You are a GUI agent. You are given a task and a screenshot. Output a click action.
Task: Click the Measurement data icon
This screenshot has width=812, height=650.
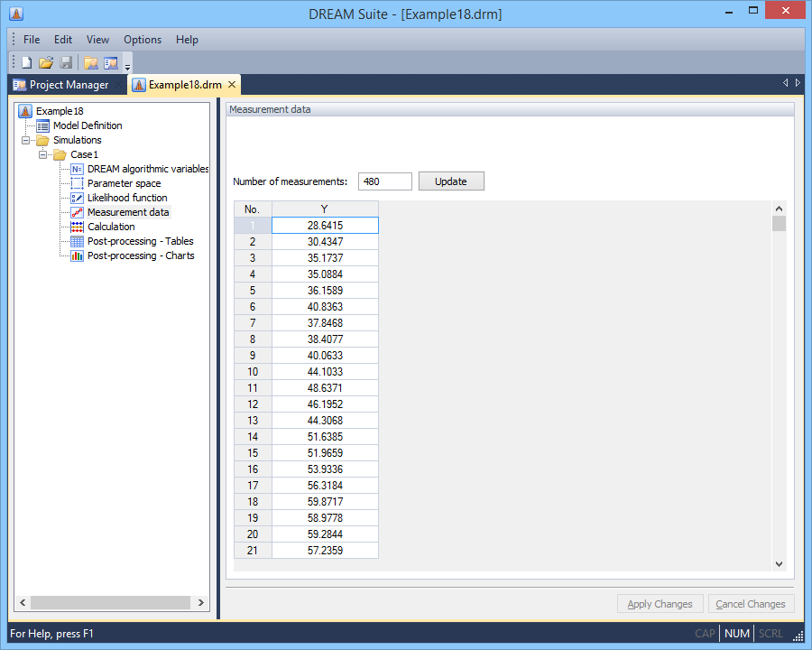click(x=78, y=212)
